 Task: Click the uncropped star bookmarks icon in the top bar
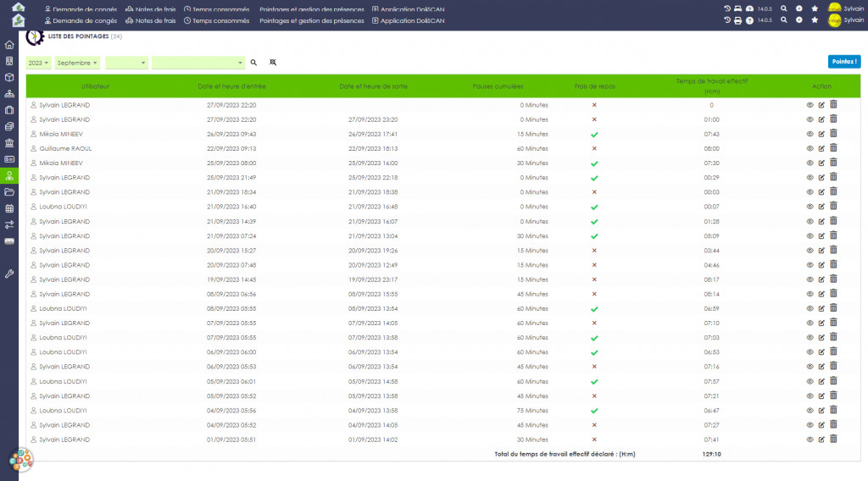(815, 20)
